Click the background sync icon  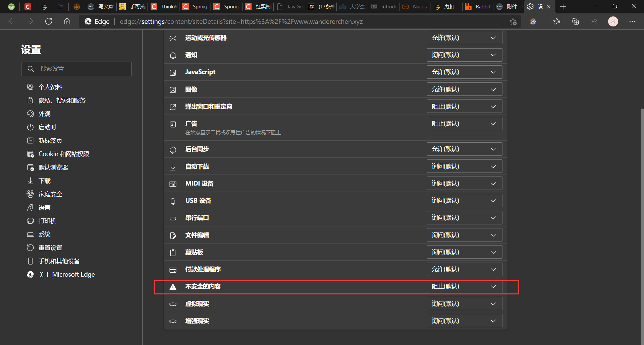[173, 149]
